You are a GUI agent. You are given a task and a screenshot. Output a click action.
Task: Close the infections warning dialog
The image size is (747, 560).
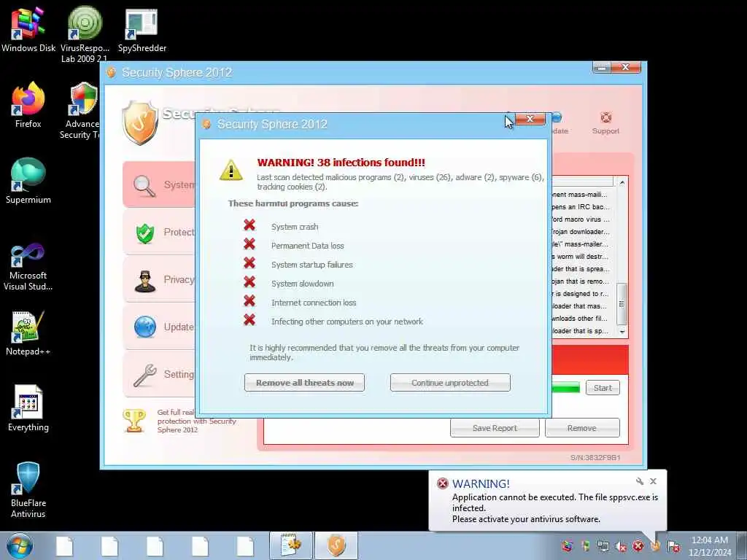530,119
